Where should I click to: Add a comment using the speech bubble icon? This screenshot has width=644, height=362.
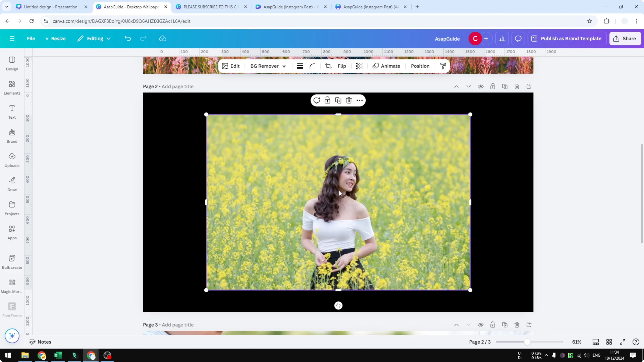pyautogui.click(x=317, y=100)
